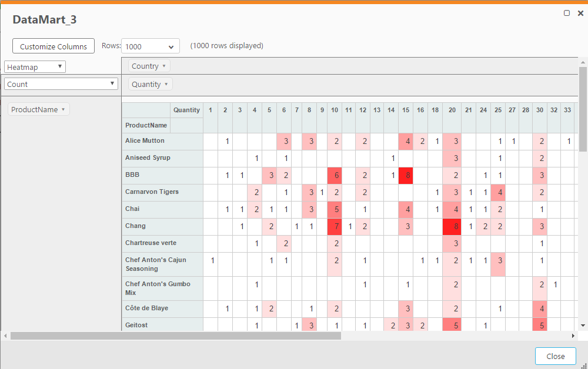Maximize the DataMart_3 dialog
The width and height of the screenshot is (588, 369).
click(x=567, y=13)
